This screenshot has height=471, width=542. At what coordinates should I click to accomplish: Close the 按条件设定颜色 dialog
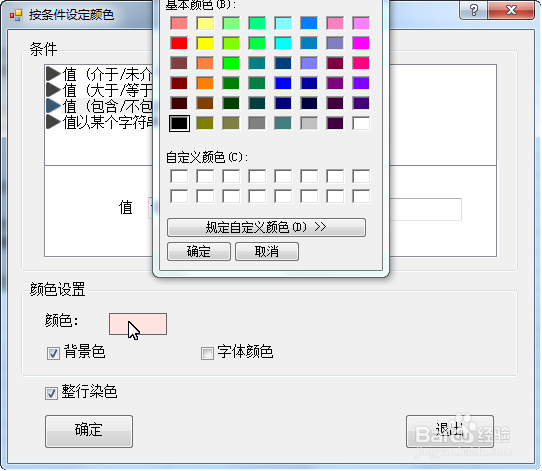(x=511, y=10)
